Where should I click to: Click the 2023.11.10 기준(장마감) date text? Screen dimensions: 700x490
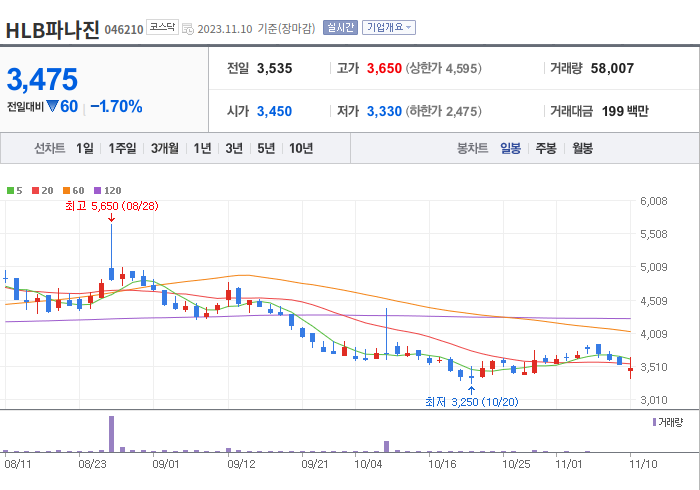[256, 29]
